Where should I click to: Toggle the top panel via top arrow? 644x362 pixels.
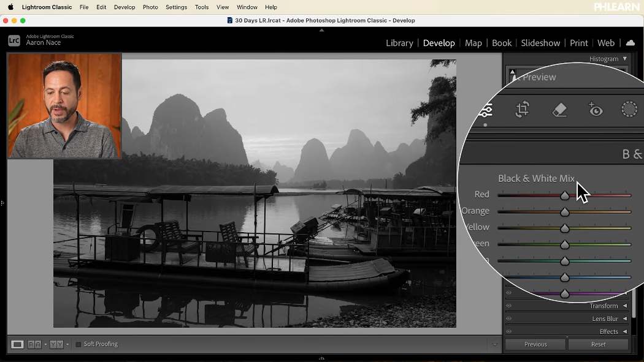tap(321, 30)
